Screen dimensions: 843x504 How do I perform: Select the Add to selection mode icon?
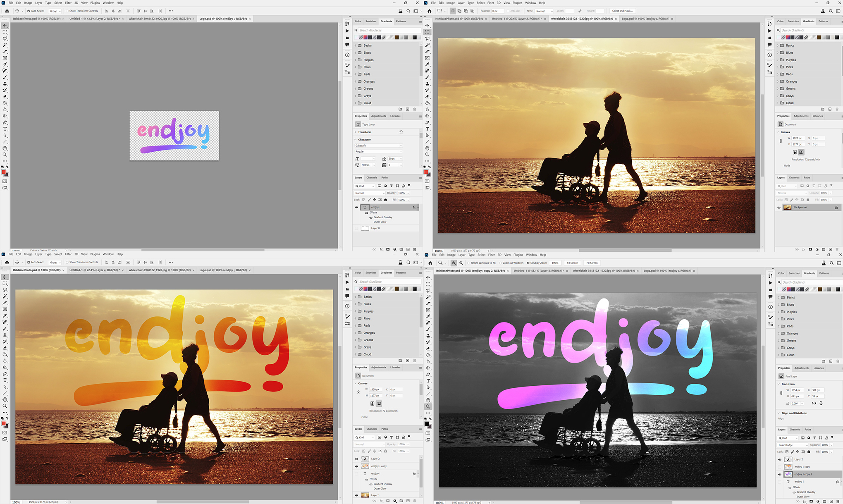coord(459,11)
